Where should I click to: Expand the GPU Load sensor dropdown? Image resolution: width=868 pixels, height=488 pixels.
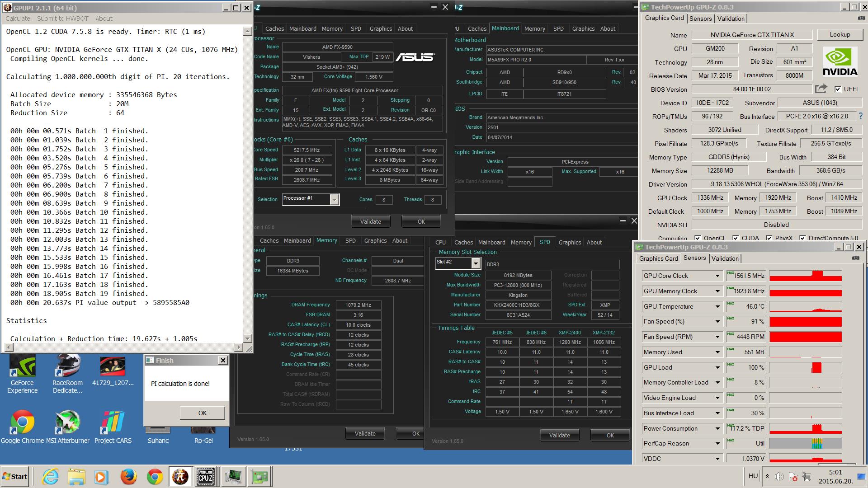717,367
